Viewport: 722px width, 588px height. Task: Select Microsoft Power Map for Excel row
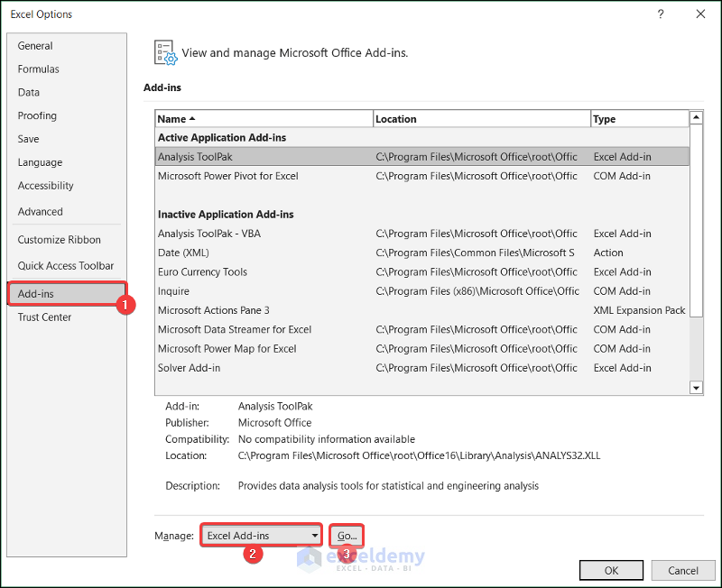point(422,349)
